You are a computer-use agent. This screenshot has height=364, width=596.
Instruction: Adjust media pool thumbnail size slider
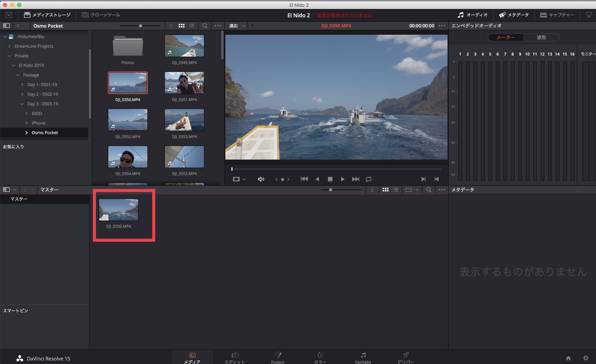click(330, 190)
